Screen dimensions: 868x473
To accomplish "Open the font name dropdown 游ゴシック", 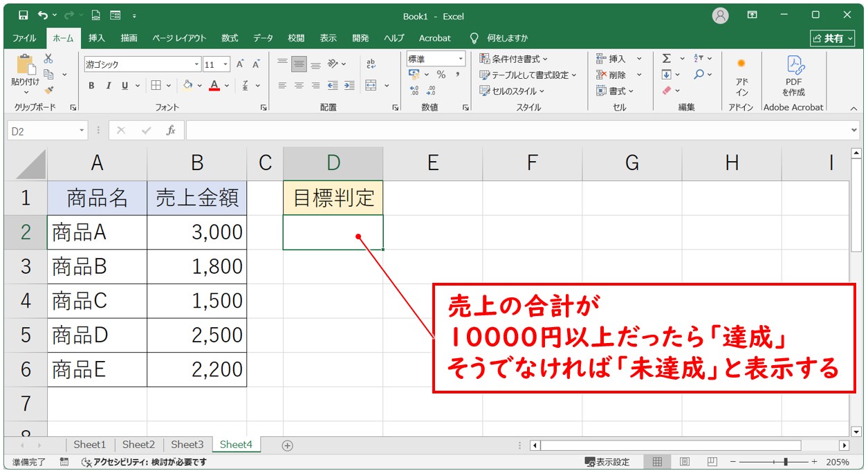I will (x=196, y=64).
